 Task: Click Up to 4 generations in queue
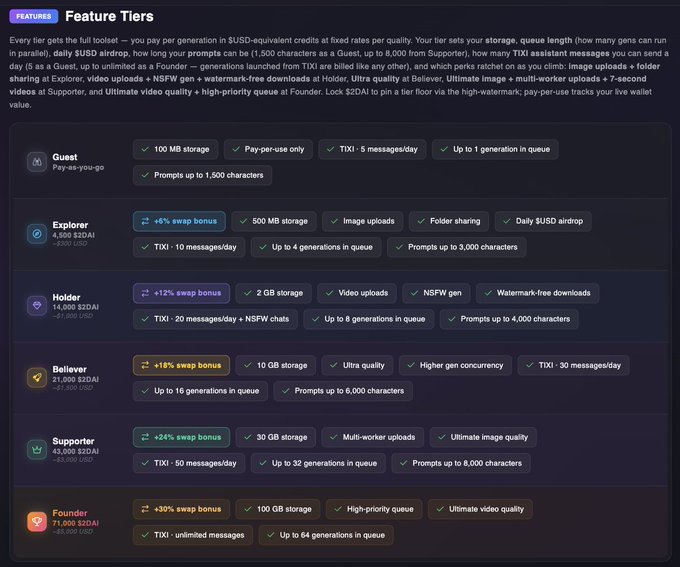(316, 247)
